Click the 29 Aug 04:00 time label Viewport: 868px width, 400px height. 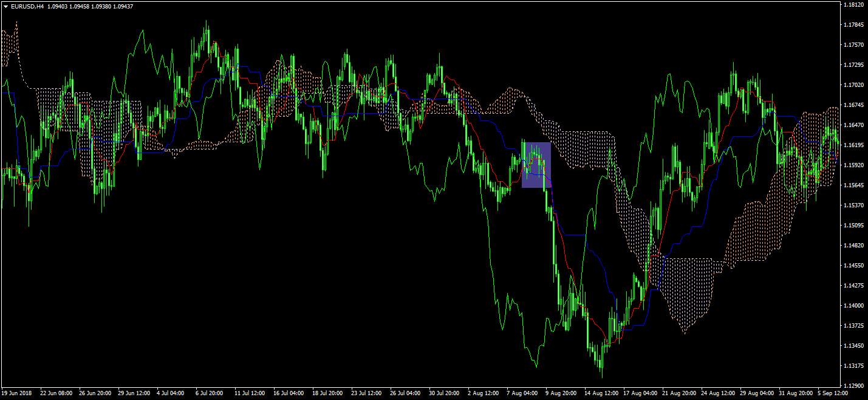[x=756, y=393]
